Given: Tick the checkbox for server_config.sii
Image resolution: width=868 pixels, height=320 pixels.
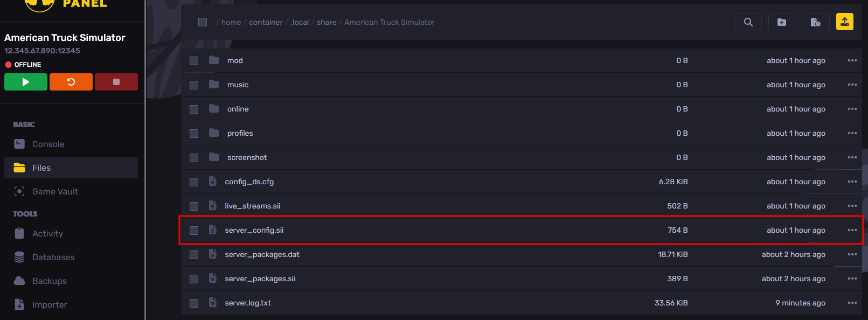Looking at the screenshot, I should 194,231.
